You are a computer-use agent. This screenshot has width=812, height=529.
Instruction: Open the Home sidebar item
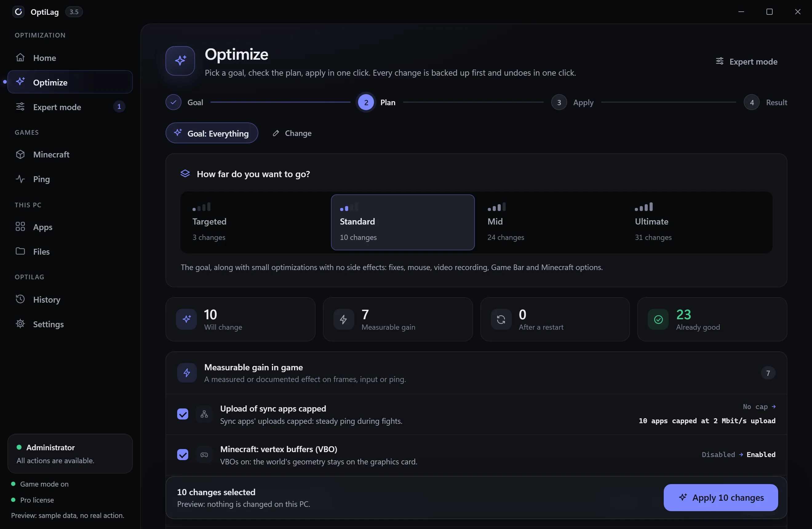70,58
